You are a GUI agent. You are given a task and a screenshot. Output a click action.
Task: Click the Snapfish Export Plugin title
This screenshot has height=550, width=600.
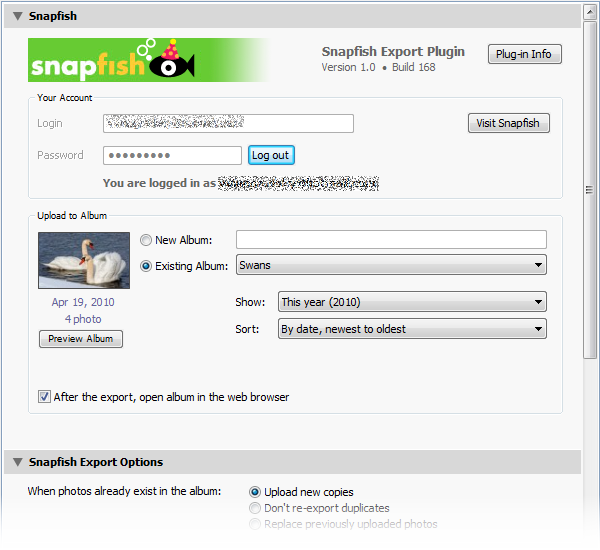[x=393, y=51]
